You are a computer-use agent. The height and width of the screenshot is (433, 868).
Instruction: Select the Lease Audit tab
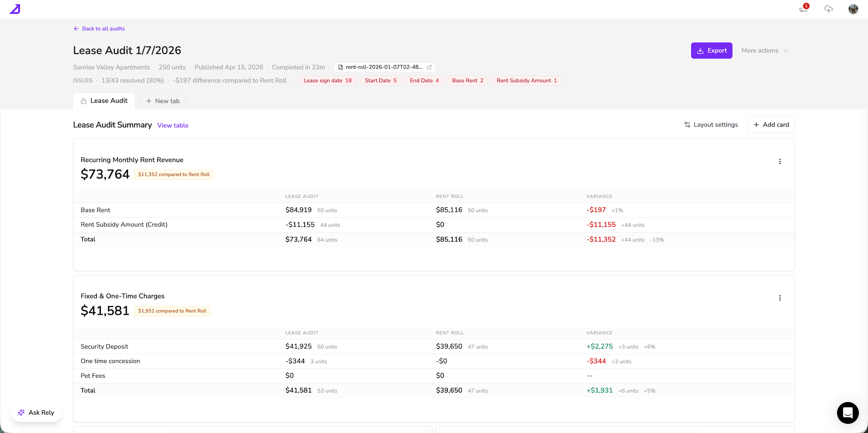104,101
